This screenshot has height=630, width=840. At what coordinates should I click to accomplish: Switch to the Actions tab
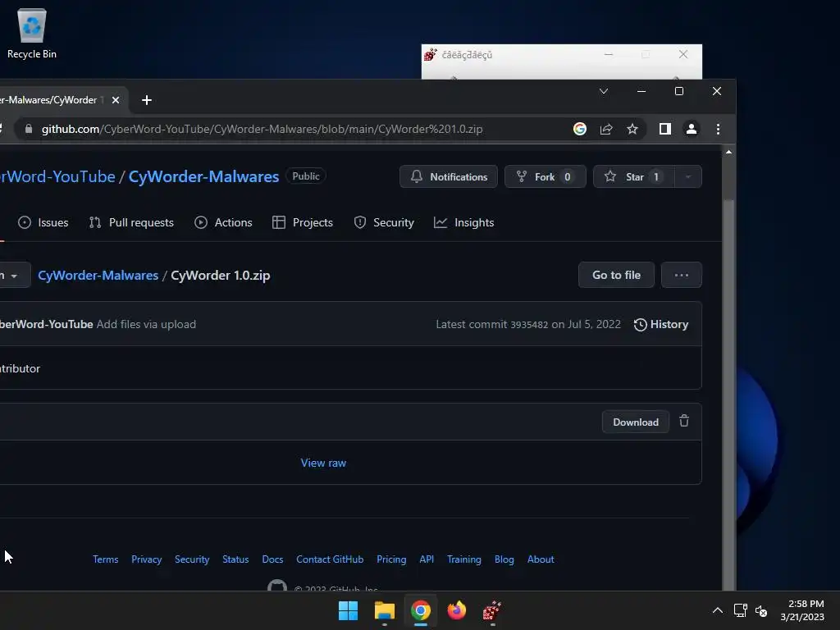(x=223, y=222)
